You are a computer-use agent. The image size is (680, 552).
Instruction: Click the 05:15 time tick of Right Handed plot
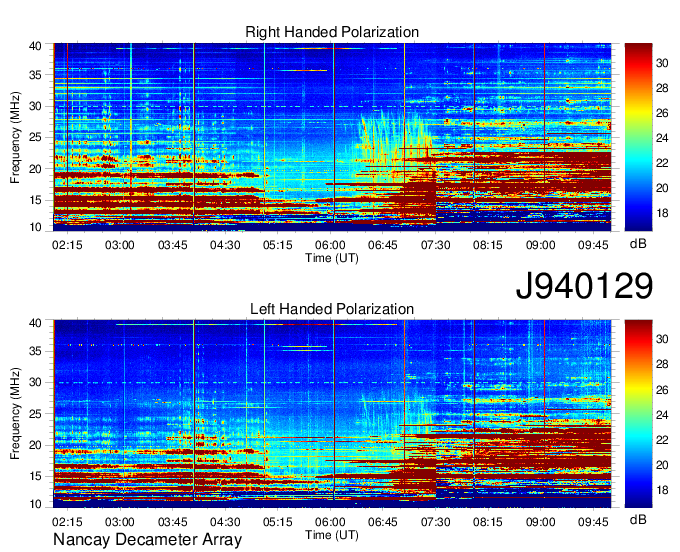(278, 245)
